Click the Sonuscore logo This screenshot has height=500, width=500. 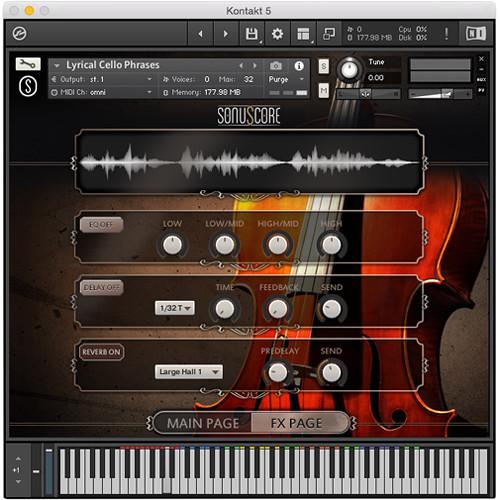click(x=249, y=116)
